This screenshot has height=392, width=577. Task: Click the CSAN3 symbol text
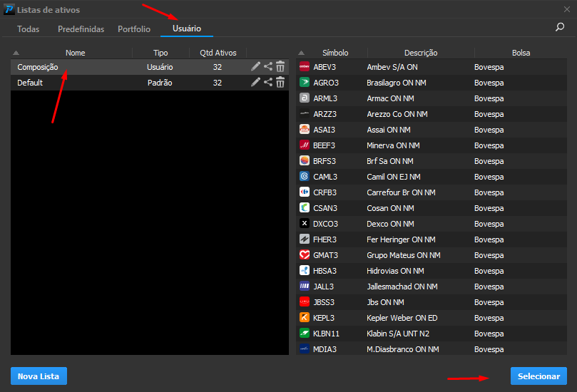pos(325,208)
